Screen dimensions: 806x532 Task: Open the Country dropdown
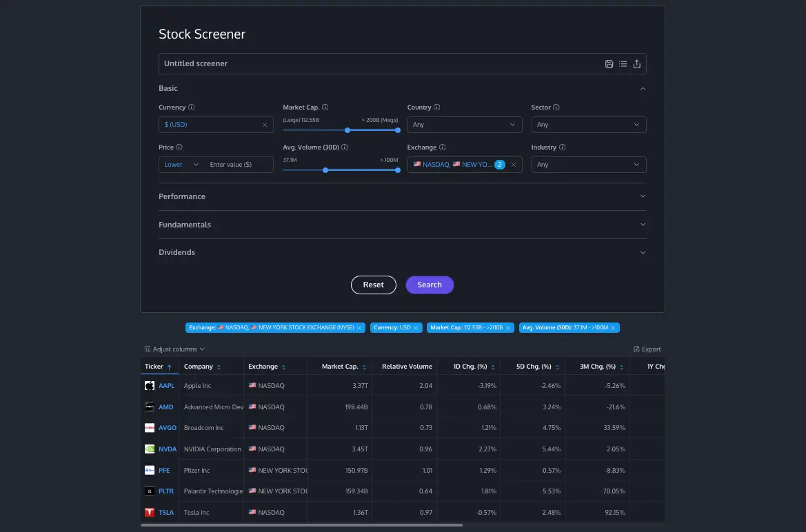(464, 125)
